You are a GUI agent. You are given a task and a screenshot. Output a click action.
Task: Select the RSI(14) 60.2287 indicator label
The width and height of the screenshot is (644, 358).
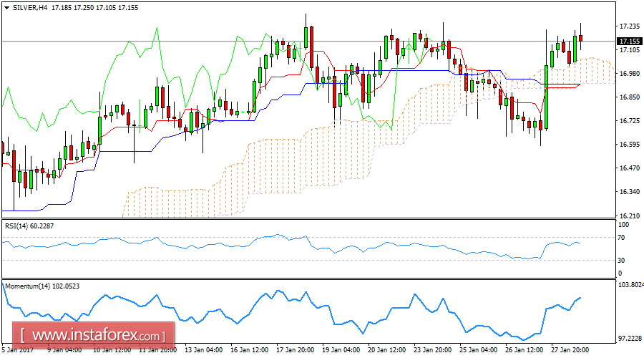[x=29, y=226]
